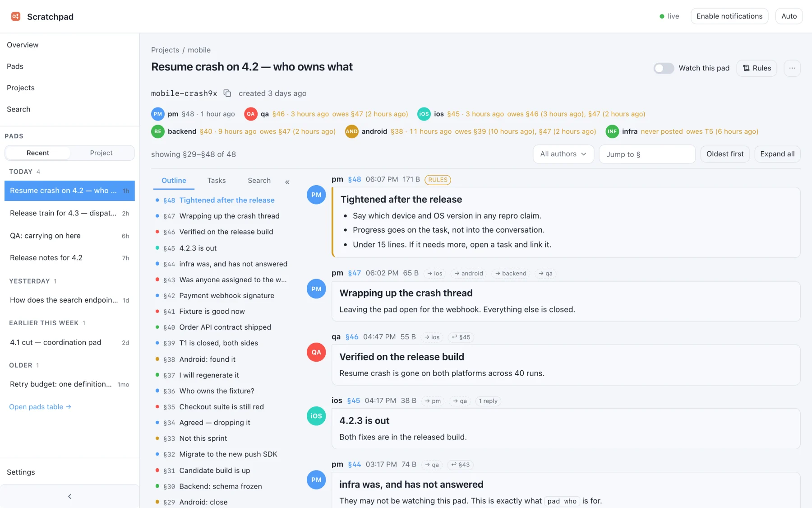This screenshot has width=812, height=508.
Task: Click the PM avatar beside post §48
Action: (x=316, y=195)
